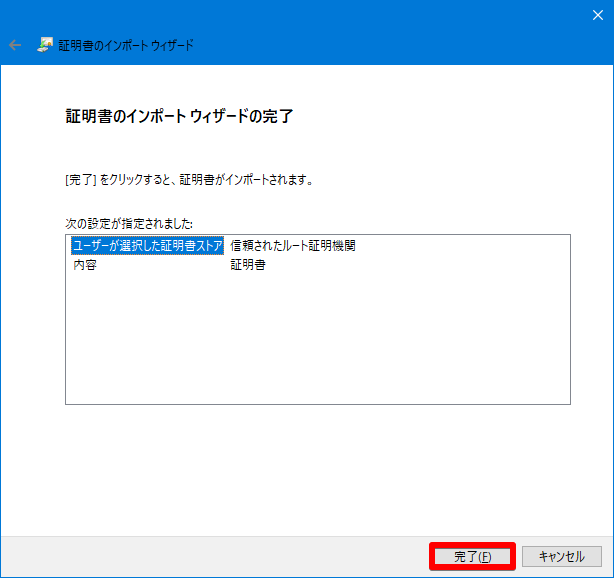The image size is (614, 578).
Task: Click the back arrow in the title bar
Action: pos(15,45)
